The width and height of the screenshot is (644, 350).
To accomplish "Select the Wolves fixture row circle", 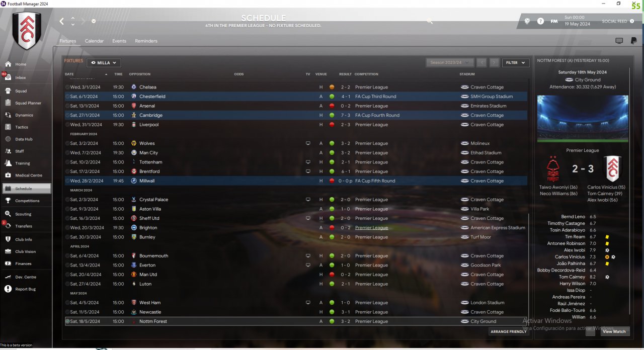I will coord(67,143).
